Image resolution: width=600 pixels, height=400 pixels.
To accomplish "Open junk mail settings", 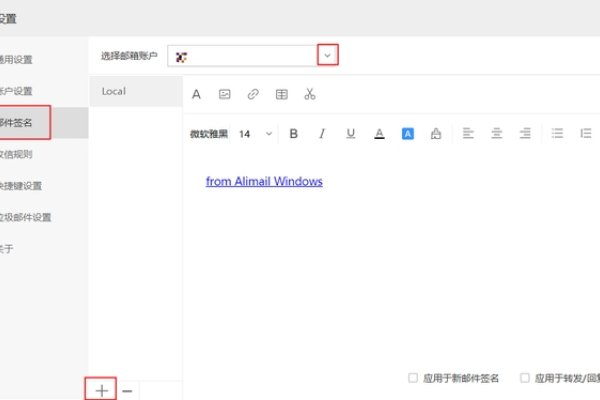I will click(26, 217).
